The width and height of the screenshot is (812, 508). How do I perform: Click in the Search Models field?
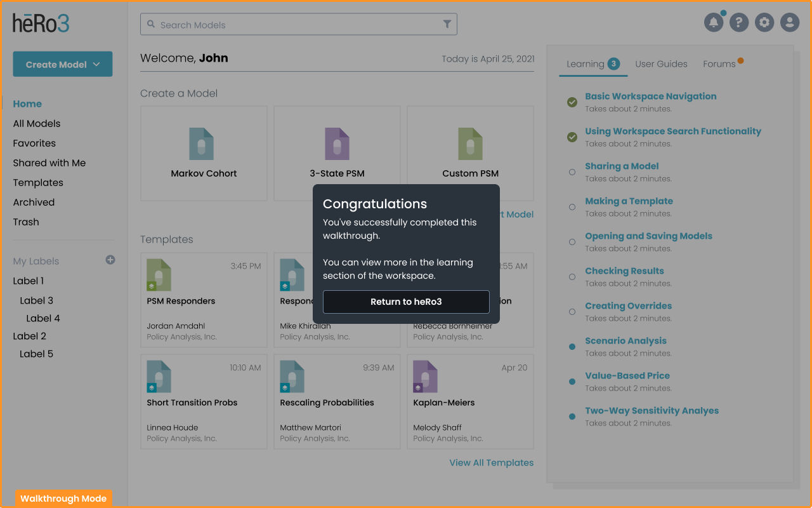(x=298, y=24)
